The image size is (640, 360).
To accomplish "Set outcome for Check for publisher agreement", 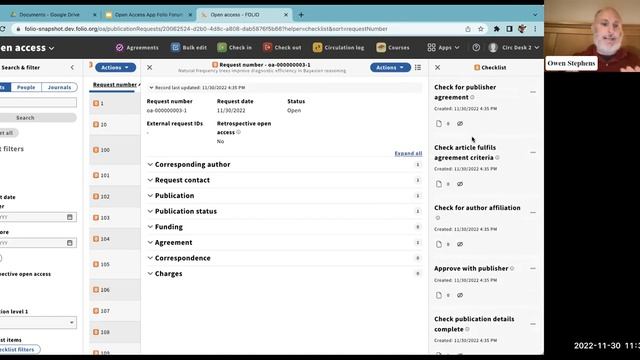I will pyautogui.click(x=533, y=92).
